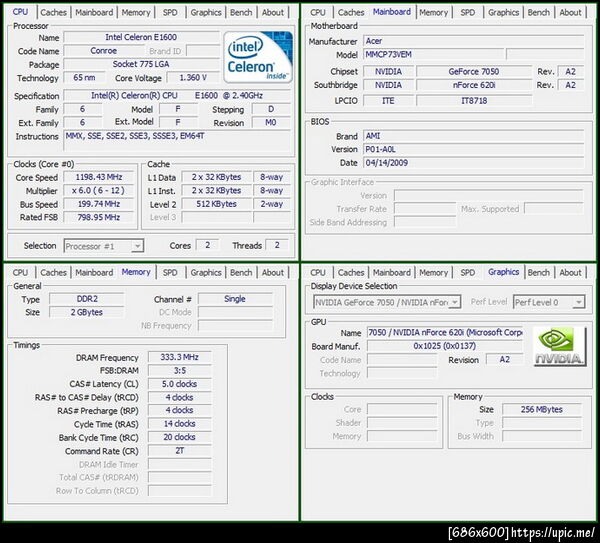Open Mainboard tab in the Memory window

(94, 272)
